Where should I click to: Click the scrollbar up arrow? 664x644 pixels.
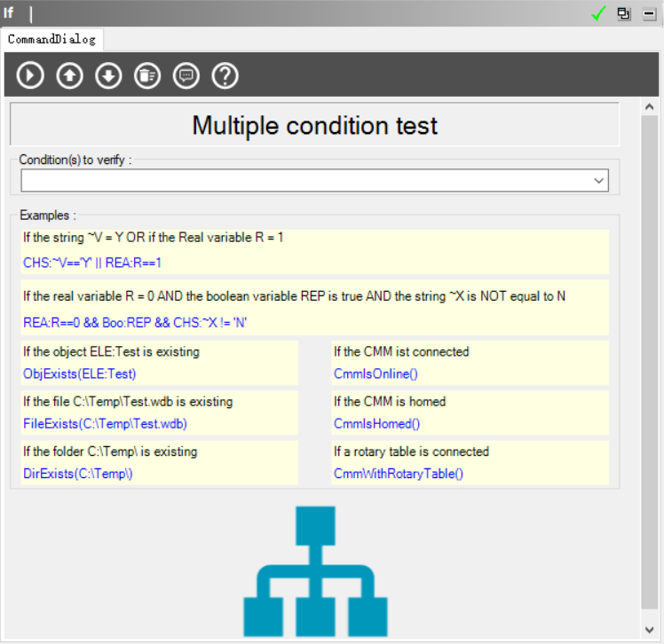650,106
